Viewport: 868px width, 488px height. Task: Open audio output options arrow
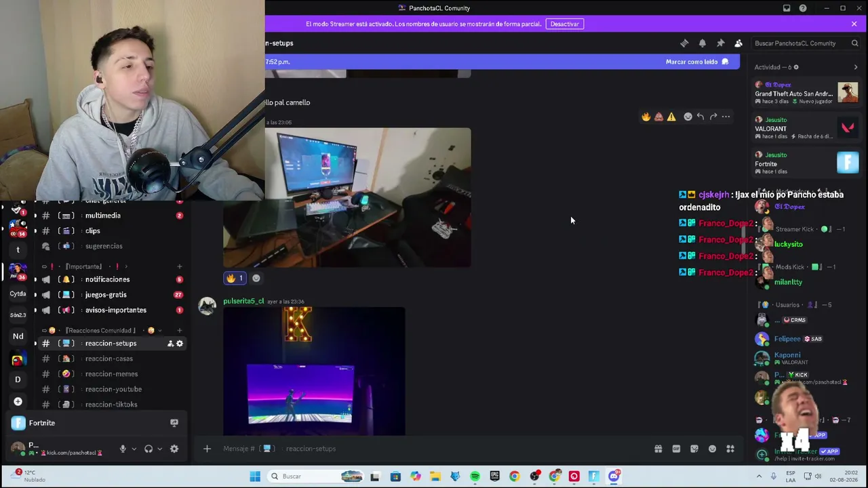pyautogui.click(x=159, y=449)
